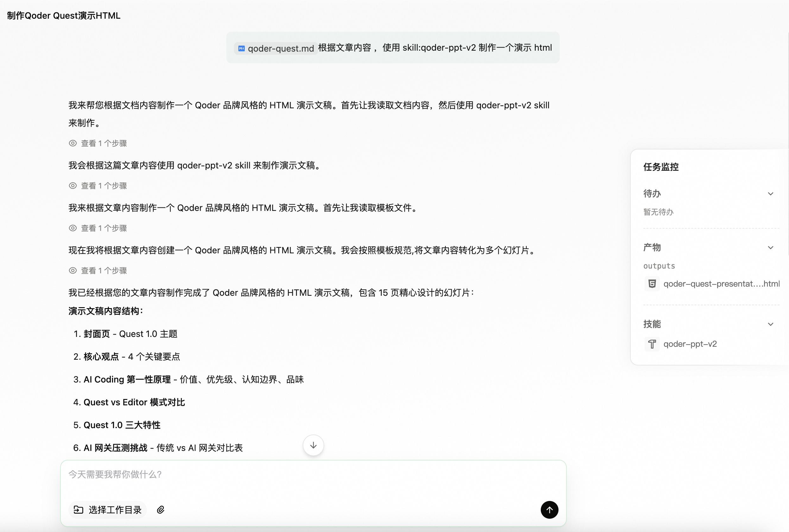Click the scroll-to-bottom arrow button

pyautogui.click(x=313, y=445)
